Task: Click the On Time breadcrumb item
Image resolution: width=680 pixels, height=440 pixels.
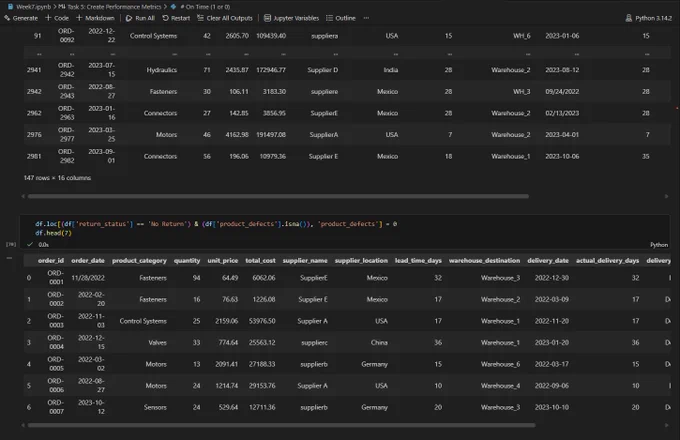Action: coord(200,7)
